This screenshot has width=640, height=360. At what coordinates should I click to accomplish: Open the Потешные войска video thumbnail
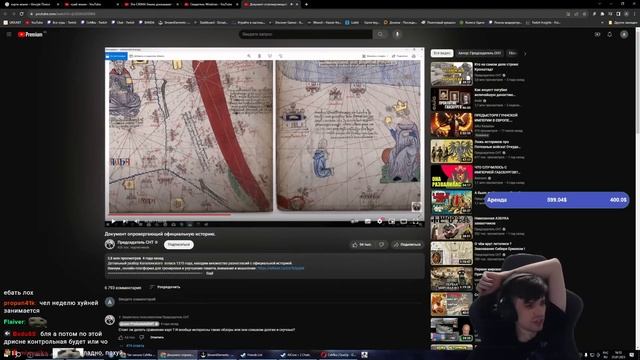tap(451, 151)
